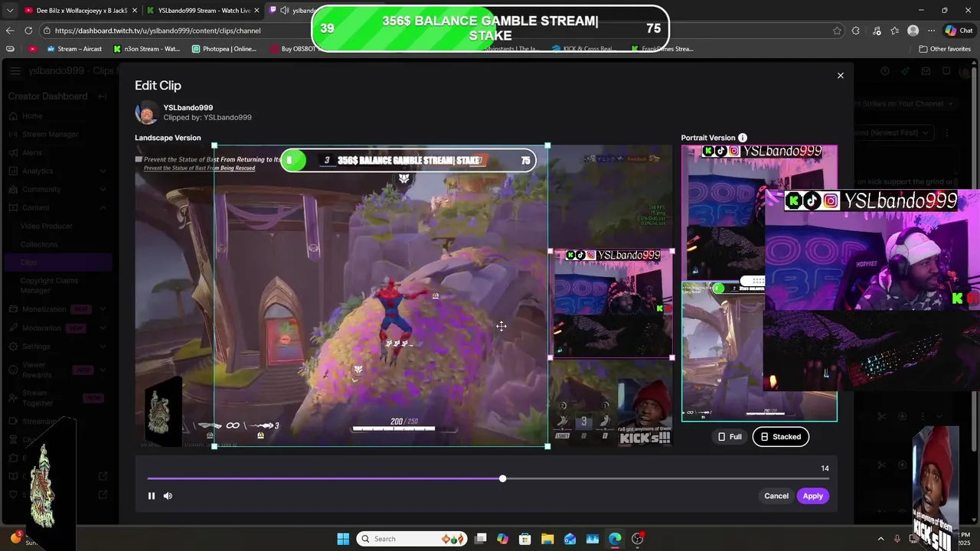Expand the Moderation sidebar section
980x551 pixels.
click(103, 328)
